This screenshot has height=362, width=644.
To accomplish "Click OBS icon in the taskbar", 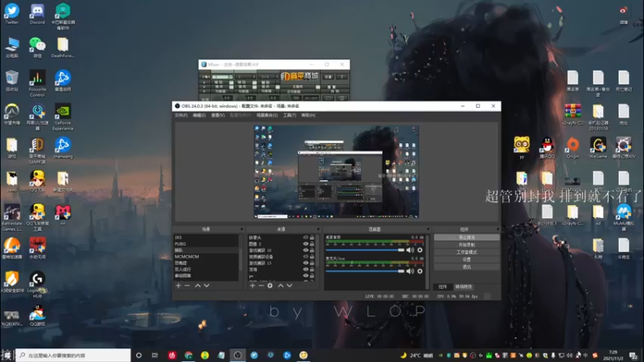I will [237, 355].
